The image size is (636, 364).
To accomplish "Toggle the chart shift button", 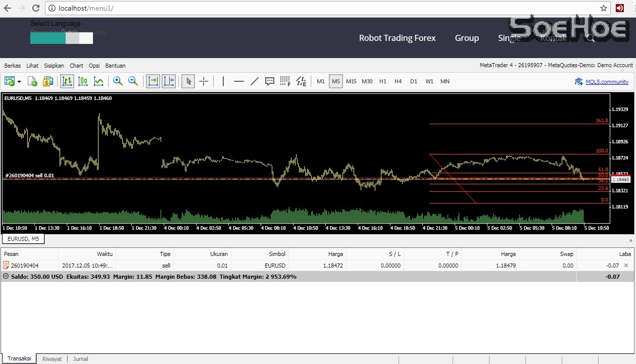I will tap(169, 81).
